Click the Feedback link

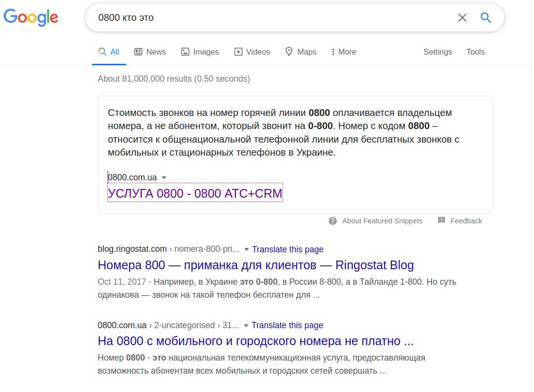[x=466, y=221]
